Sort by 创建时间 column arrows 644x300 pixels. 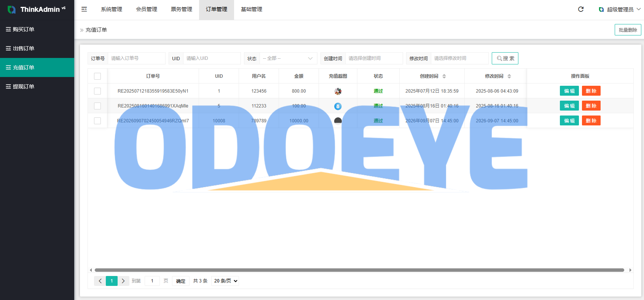point(444,76)
